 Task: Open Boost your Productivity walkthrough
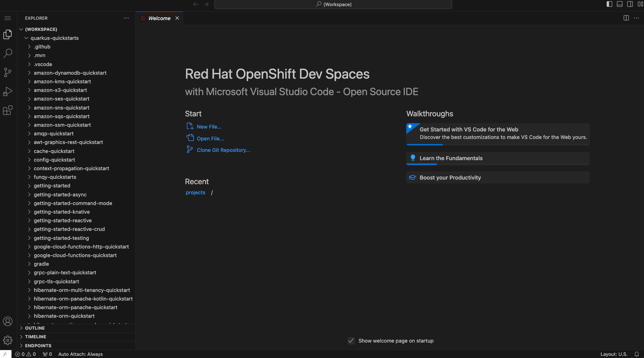point(498,178)
